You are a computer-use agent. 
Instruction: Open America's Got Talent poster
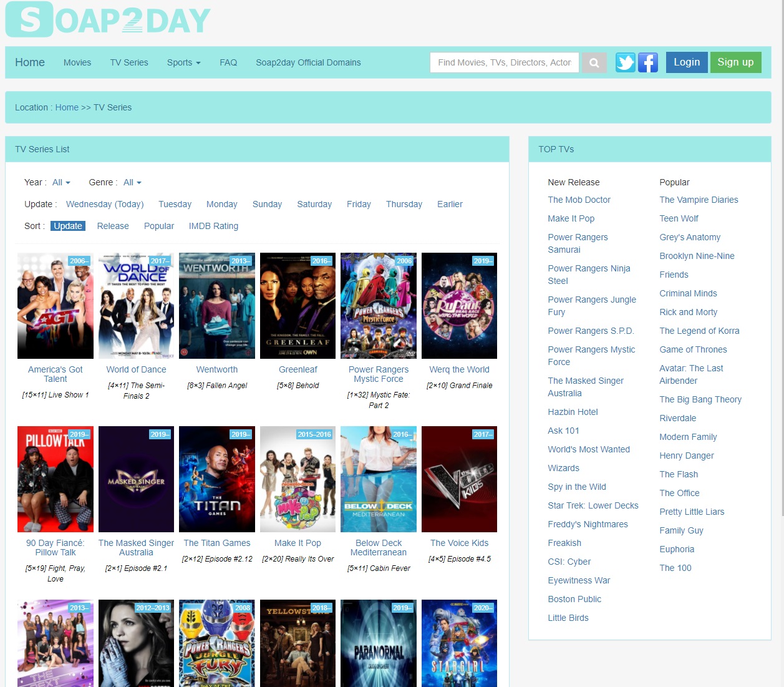click(56, 306)
